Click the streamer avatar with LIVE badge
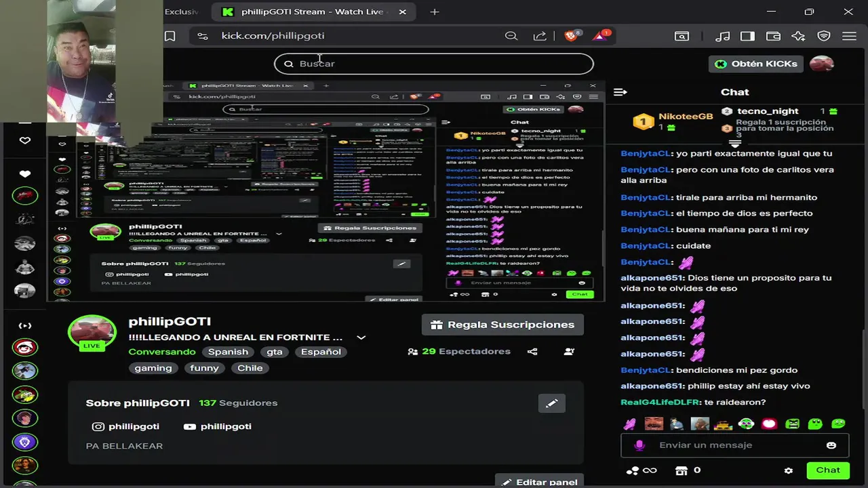This screenshot has height=488, width=868. pos(92,333)
